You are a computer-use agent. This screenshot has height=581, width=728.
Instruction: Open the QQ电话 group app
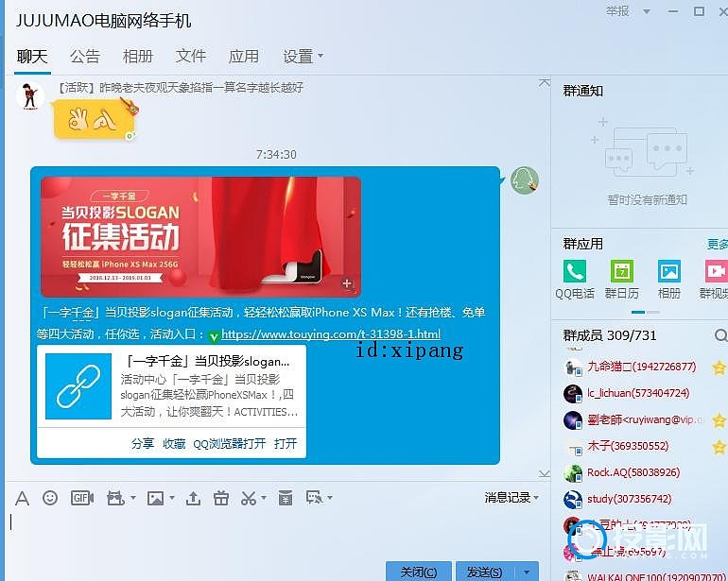coord(575,272)
